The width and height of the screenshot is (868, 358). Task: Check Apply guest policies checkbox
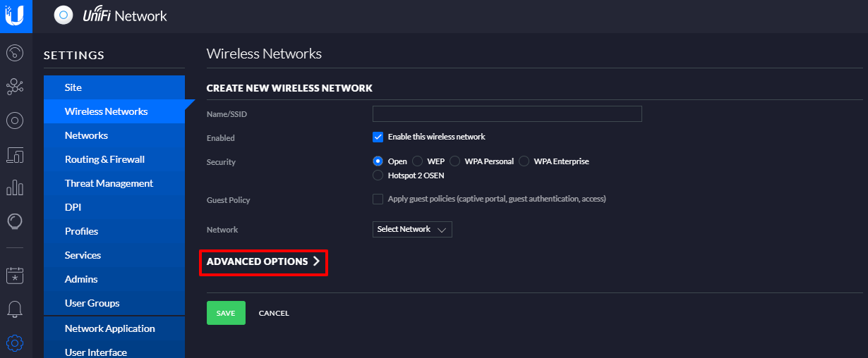point(378,199)
